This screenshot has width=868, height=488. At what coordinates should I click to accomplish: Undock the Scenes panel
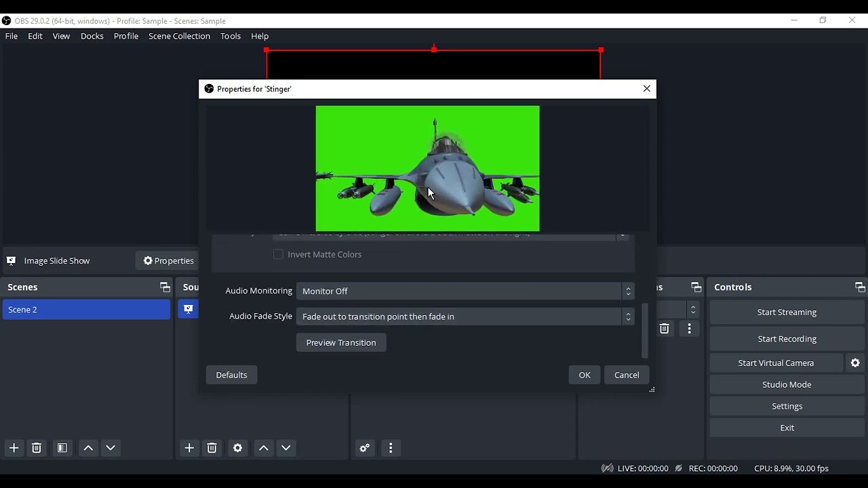point(165,287)
